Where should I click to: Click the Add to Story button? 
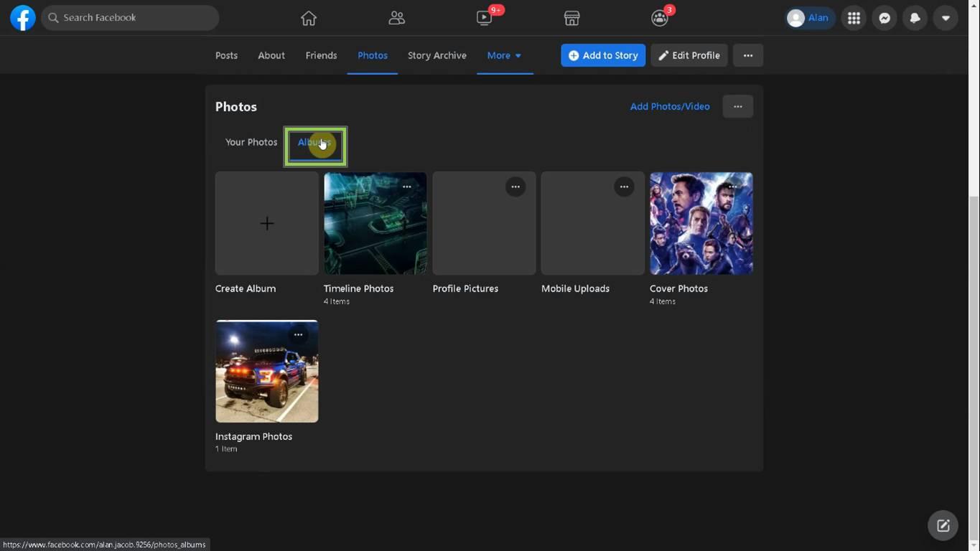point(603,55)
